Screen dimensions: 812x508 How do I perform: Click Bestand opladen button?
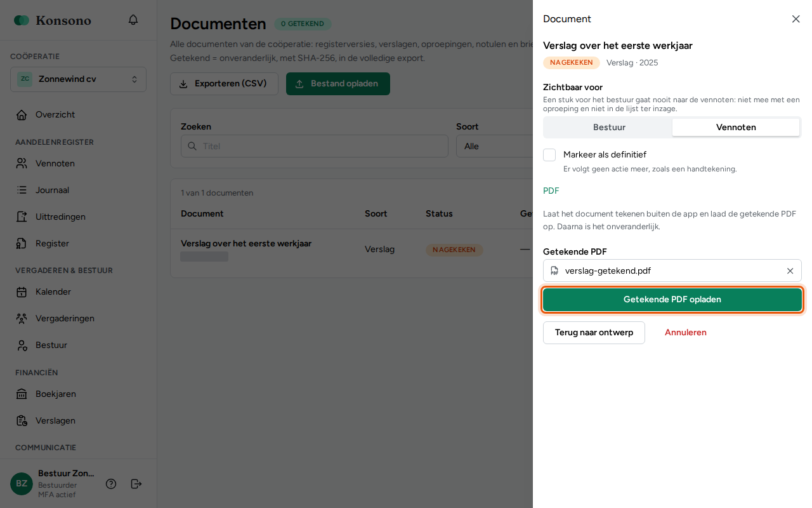click(x=338, y=84)
